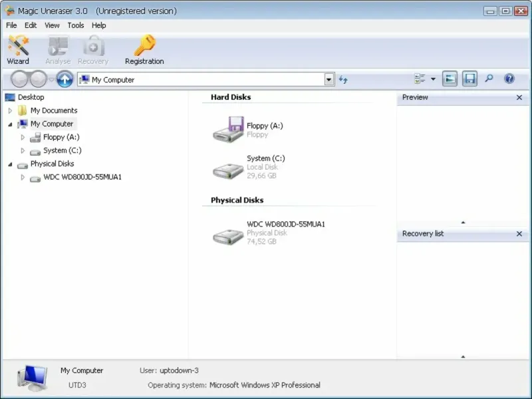Expand the System (C:) tree node
This screenshot has width=532, height=399.
click(x=23, y=151)
